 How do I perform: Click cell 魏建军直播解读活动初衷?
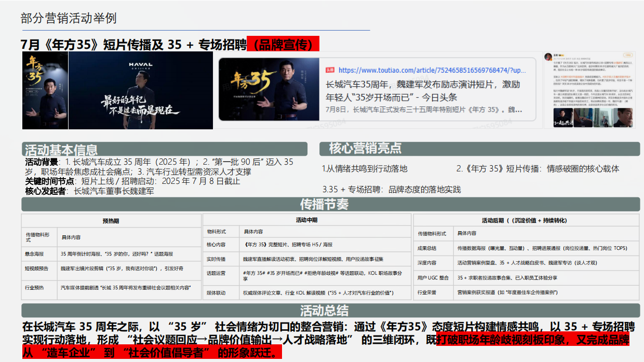point(325,259)
